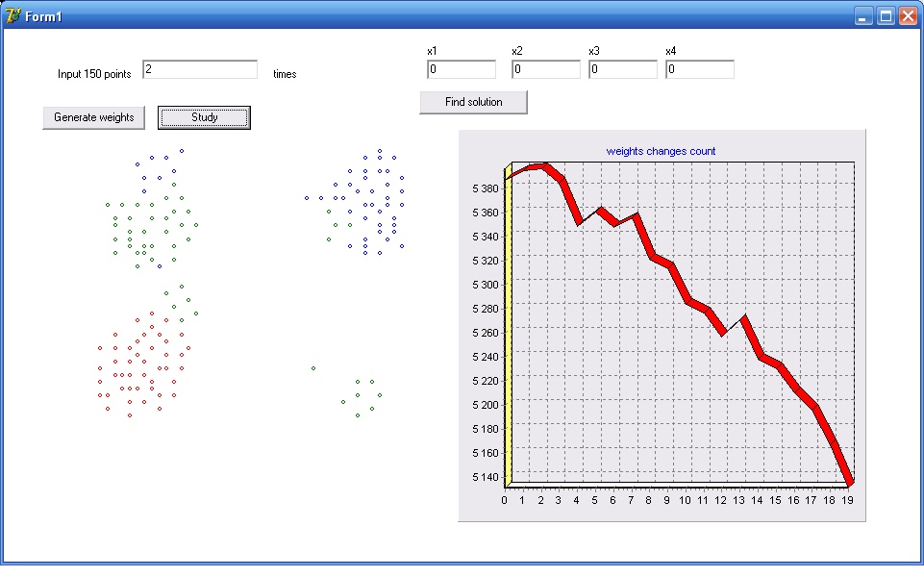Start training with the Study button

[x=204, y=117]
